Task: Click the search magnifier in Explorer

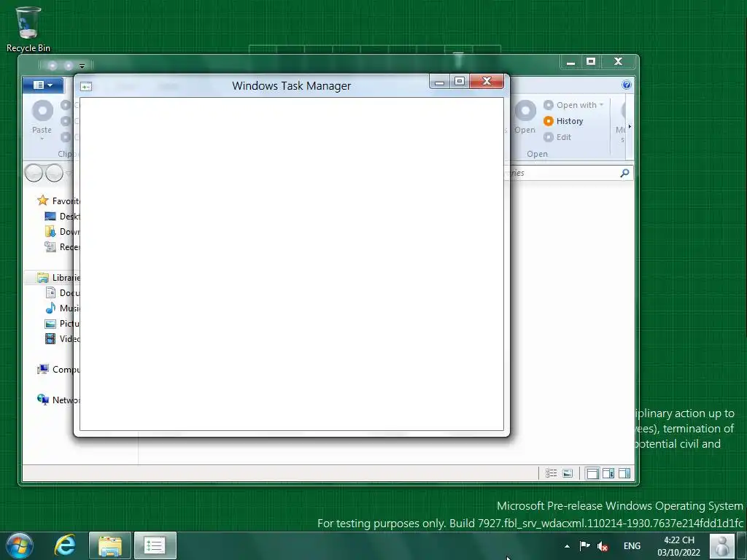Action: coord(624,173)
